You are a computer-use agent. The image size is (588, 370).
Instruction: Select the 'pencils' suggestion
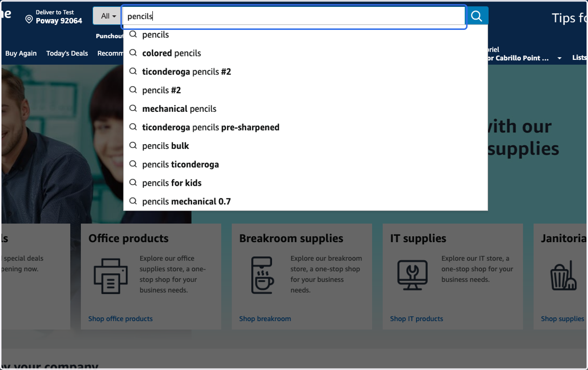(305, 35)
